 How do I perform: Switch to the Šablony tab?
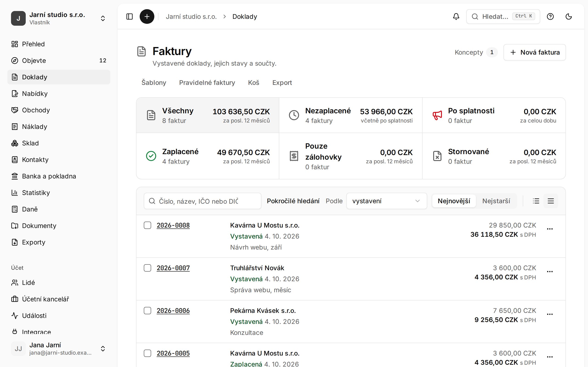pyautogui.click(x=154, y=83)
